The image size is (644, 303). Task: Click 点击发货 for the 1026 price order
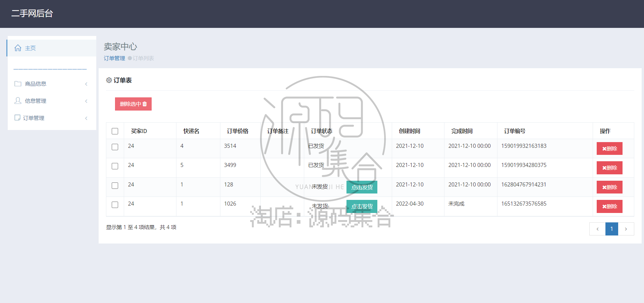pos(362,206)
